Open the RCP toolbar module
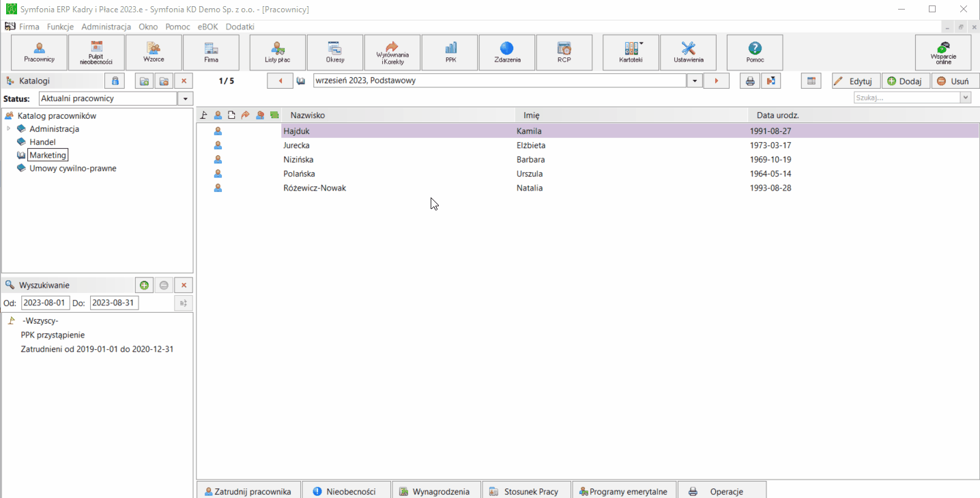This screenshot has height=498, width=980. click(564, 53)
